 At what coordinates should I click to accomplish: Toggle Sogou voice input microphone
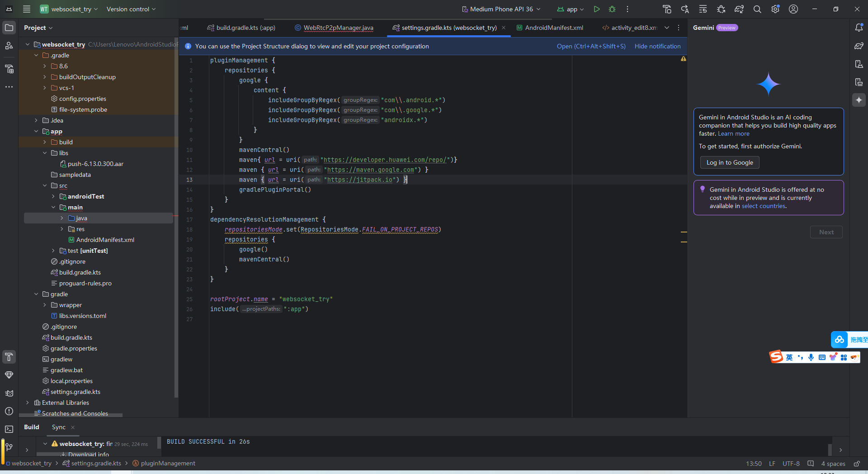811,357
